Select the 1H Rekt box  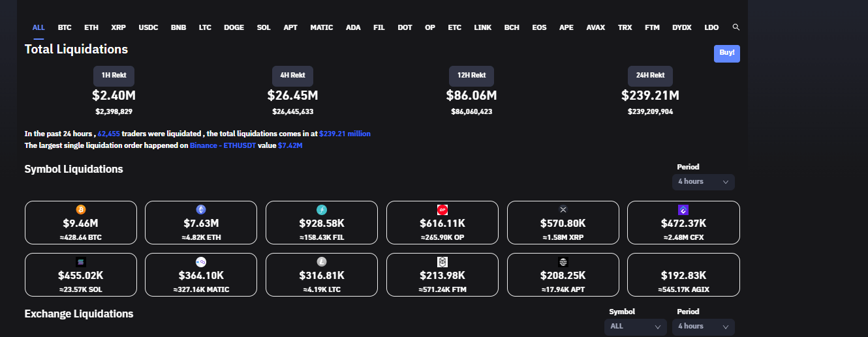click(x=114, y=76)
